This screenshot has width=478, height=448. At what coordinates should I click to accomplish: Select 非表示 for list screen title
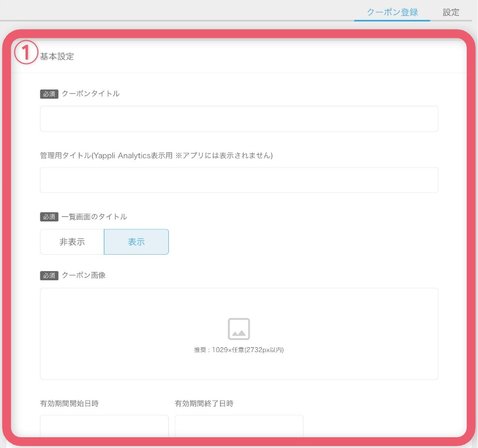click(72, 242)
